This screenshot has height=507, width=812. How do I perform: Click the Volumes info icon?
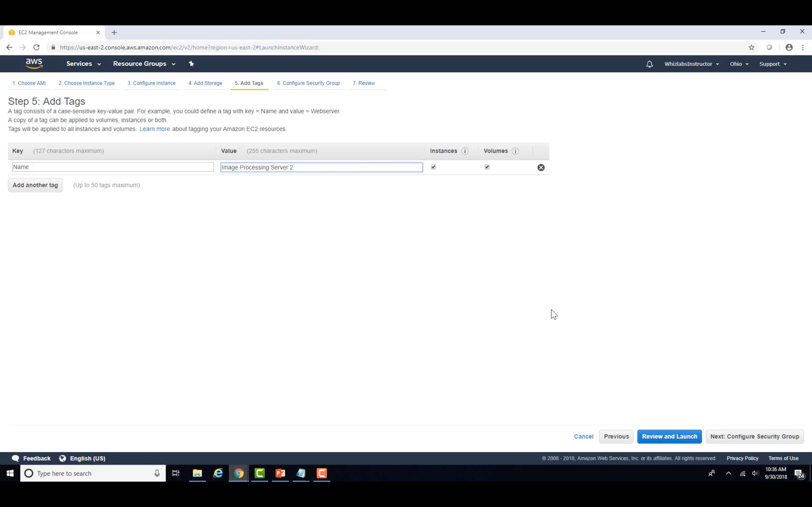coord(515,151)
